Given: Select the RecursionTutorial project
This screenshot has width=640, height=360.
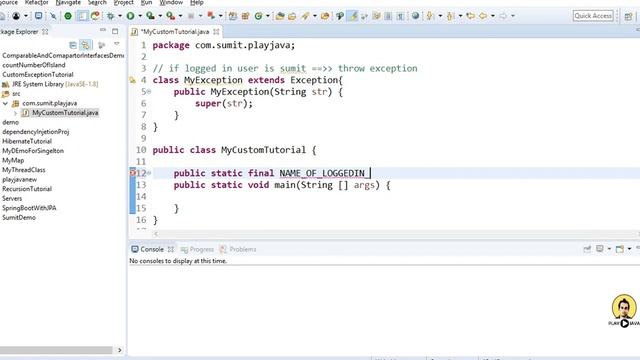Looking at the screenshot, I should pyautogui.click(x=27, y=189).
